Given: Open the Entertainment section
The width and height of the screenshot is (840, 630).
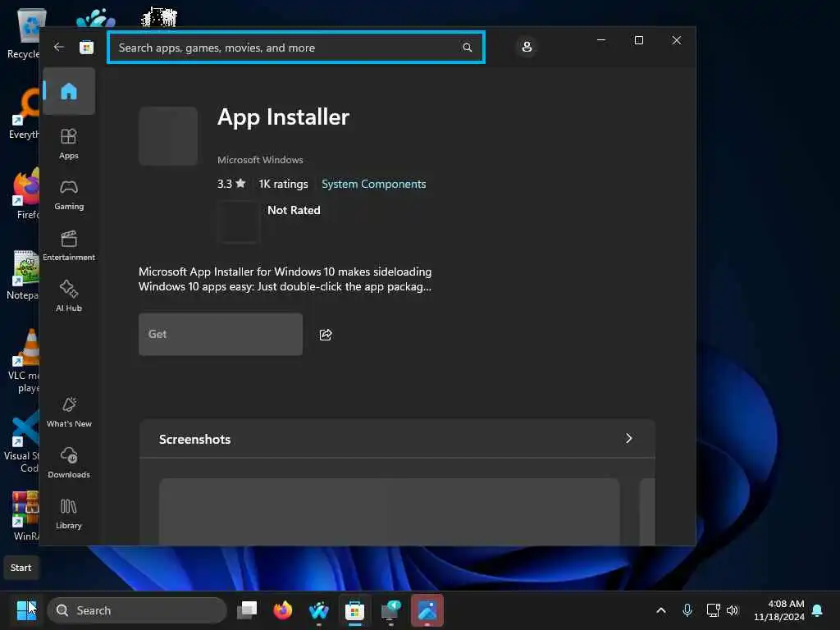Looking at the screenshot, I should pyautogui.click(x=69, y=245).
